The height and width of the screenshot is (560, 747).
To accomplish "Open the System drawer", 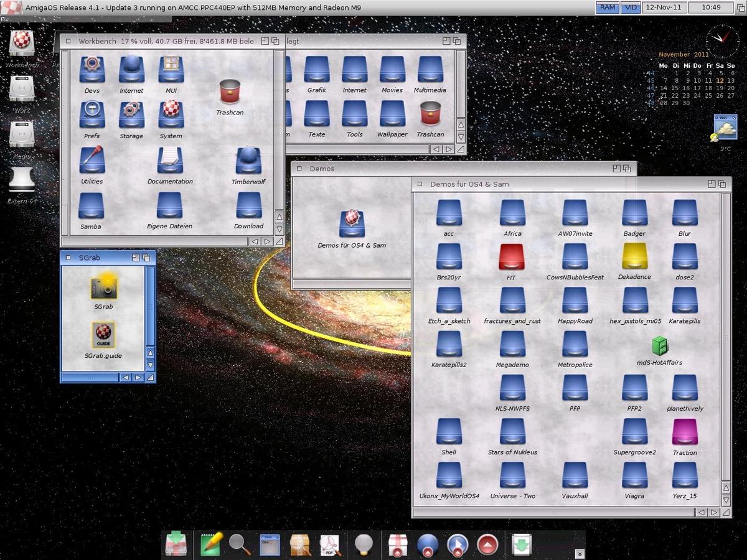I will pos(171,114).
